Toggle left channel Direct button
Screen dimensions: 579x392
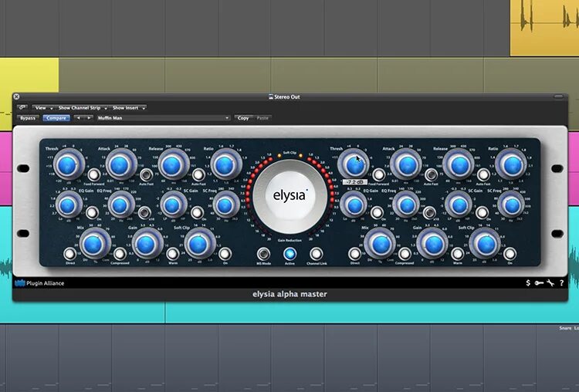tap(69, 254)
